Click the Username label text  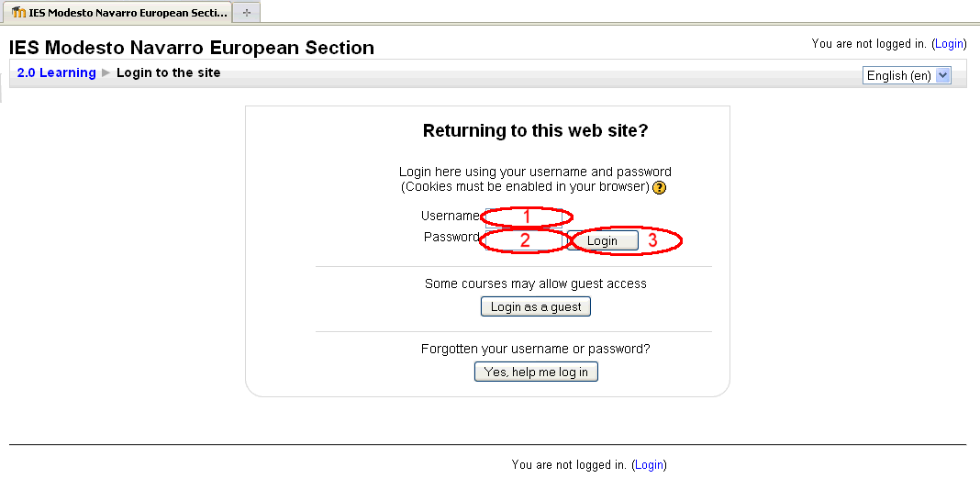(451, 216)
